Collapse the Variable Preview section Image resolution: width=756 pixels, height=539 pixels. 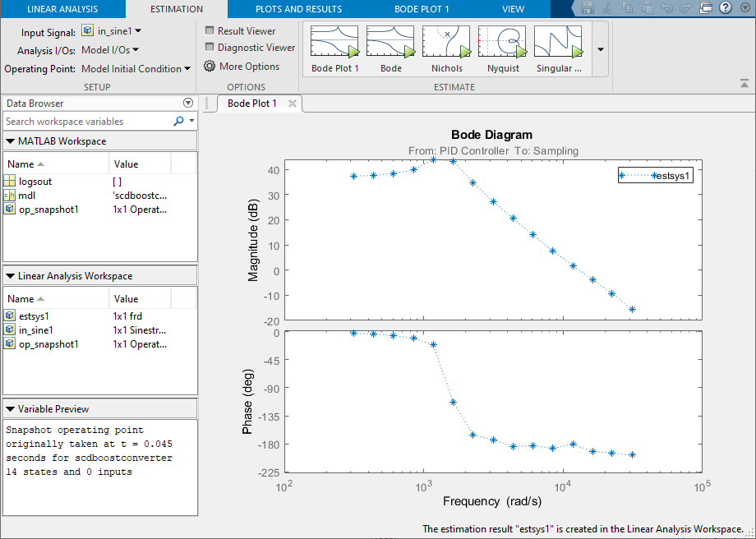10,409
